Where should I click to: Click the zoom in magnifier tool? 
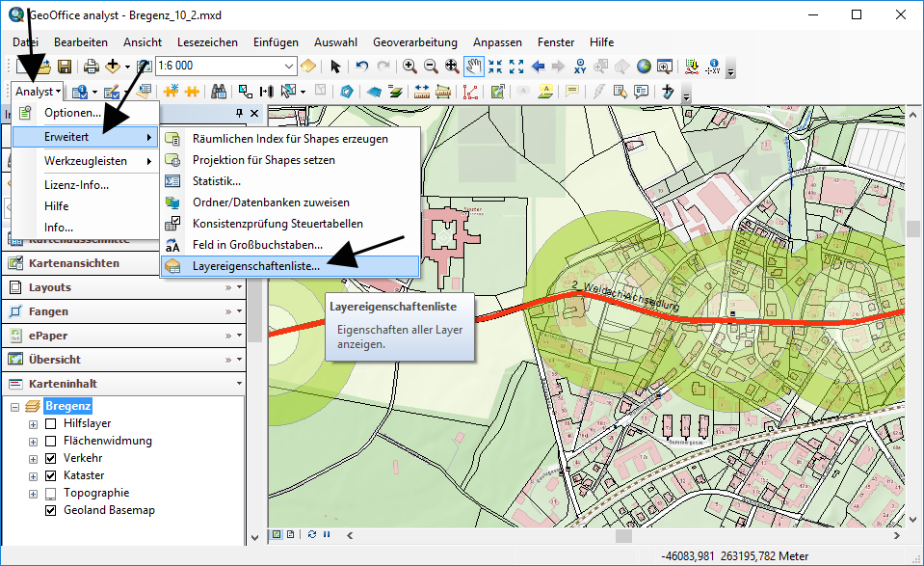[409, 67]
